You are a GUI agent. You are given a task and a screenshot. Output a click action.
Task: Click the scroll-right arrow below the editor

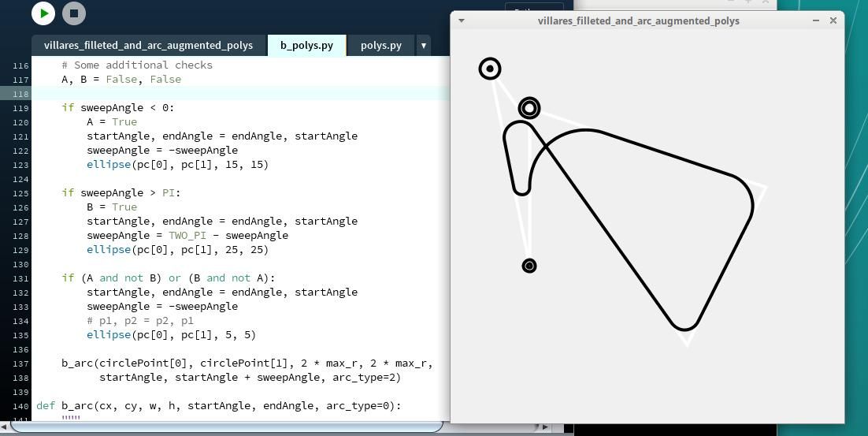544,427
